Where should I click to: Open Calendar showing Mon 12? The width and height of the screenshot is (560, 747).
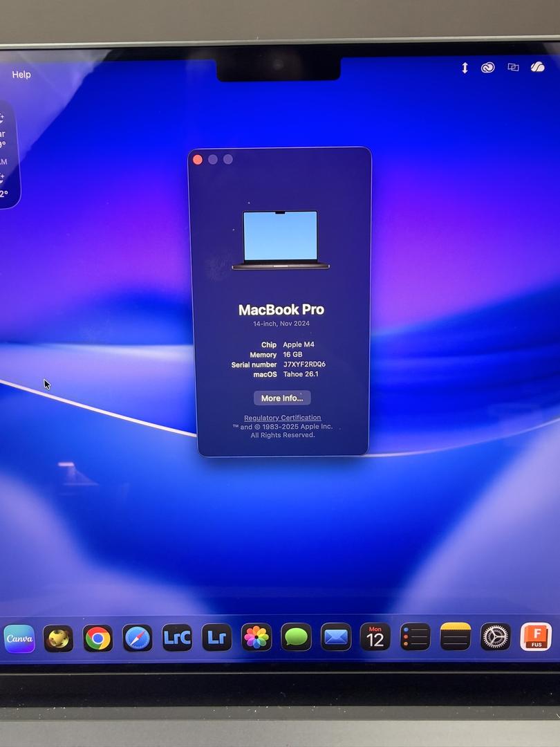coord(375,638)
